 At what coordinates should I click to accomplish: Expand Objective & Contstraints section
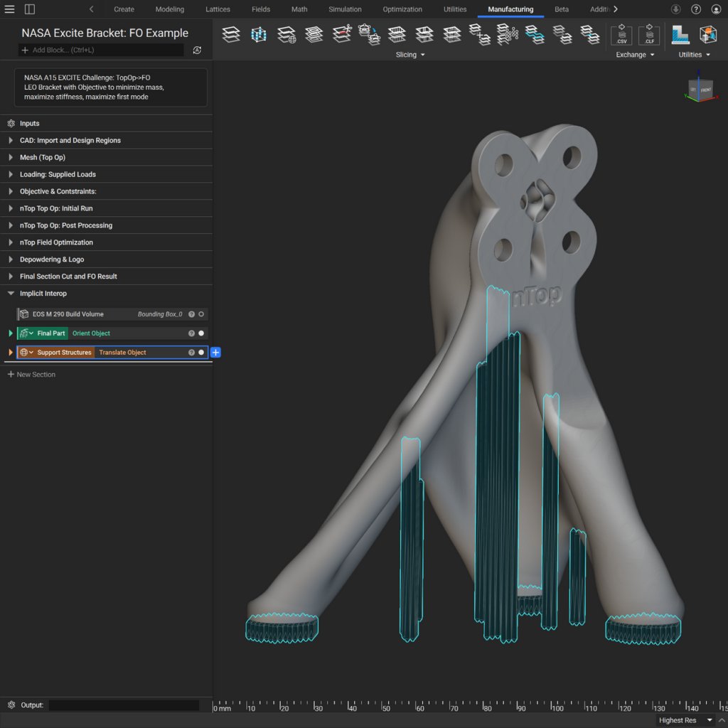coord(11,191)
